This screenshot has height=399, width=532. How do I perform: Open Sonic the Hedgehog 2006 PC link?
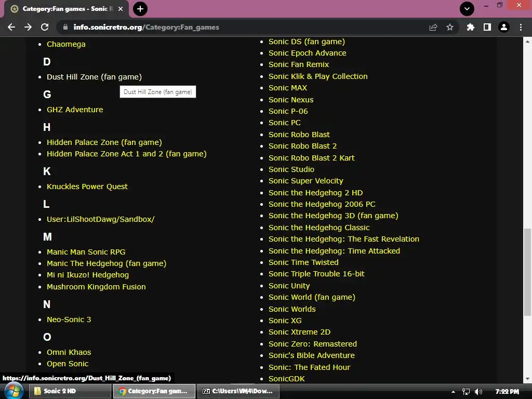322,204
